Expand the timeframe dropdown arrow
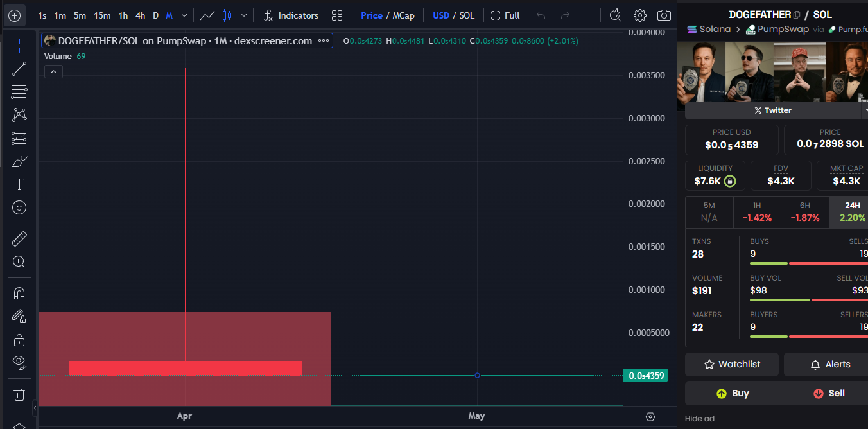868x429 pixels. pyautogui.click(x=185, y=15)
